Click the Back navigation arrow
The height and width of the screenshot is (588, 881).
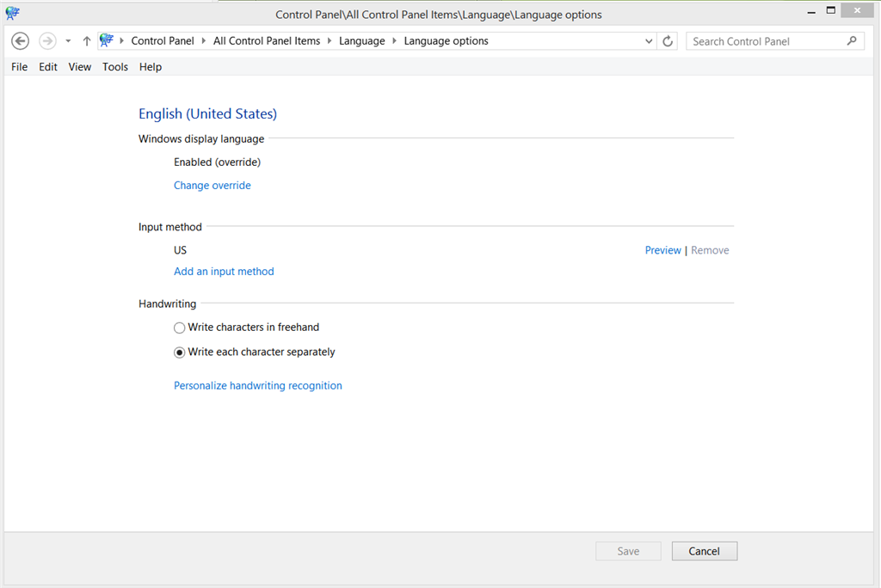(20, 40)
